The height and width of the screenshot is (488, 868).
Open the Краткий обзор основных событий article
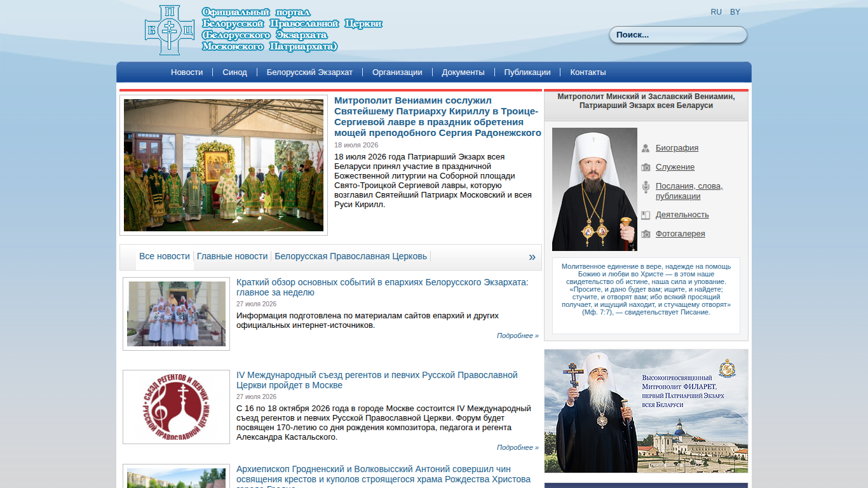383,287
